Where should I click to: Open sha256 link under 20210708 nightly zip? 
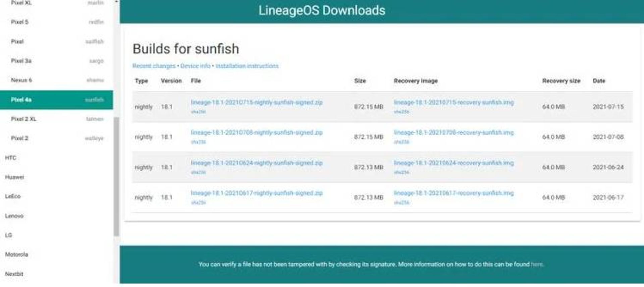pos(198,142)
